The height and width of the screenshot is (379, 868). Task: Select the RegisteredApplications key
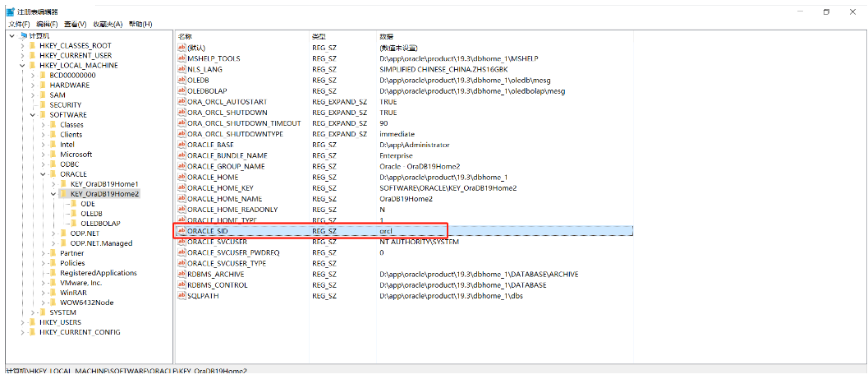99,273
